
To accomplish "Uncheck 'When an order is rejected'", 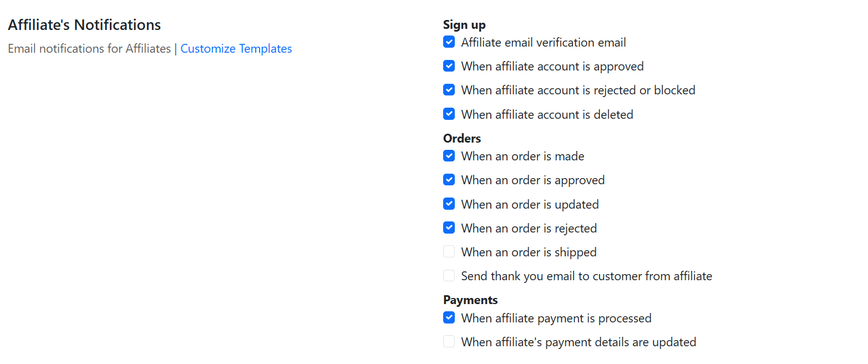I will pos(449,228).
